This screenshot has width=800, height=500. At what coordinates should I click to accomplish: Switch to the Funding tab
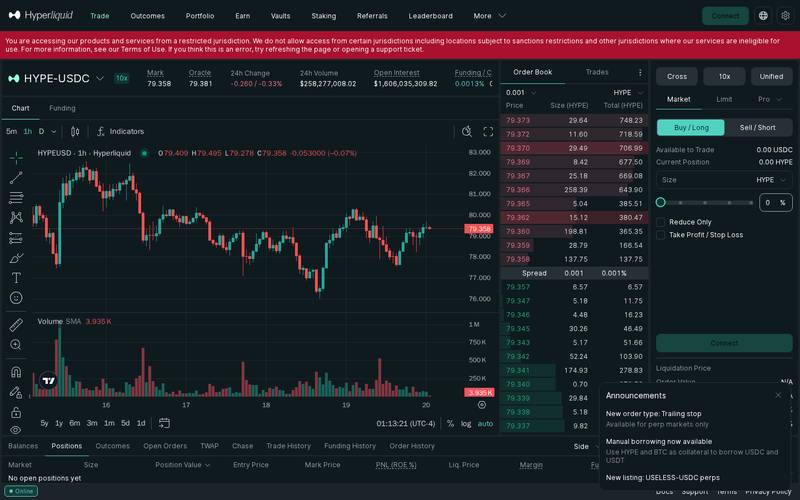62,108
